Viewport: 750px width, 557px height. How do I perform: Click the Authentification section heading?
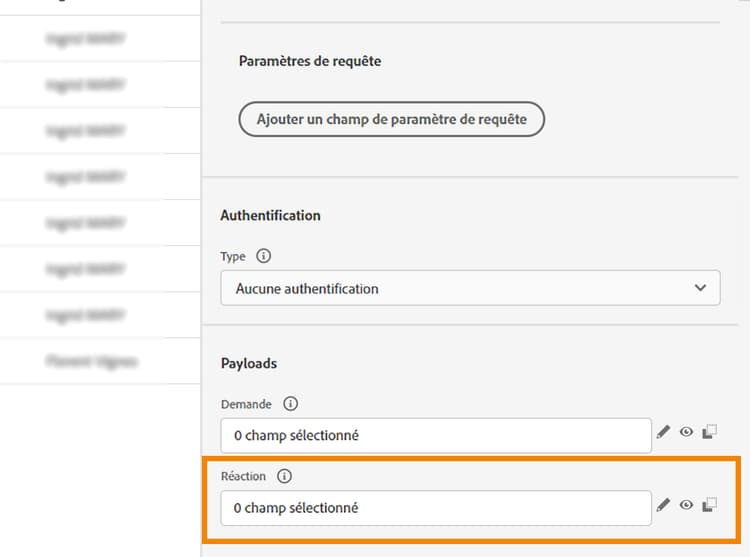pyautogui.click(x=270, y=216)
